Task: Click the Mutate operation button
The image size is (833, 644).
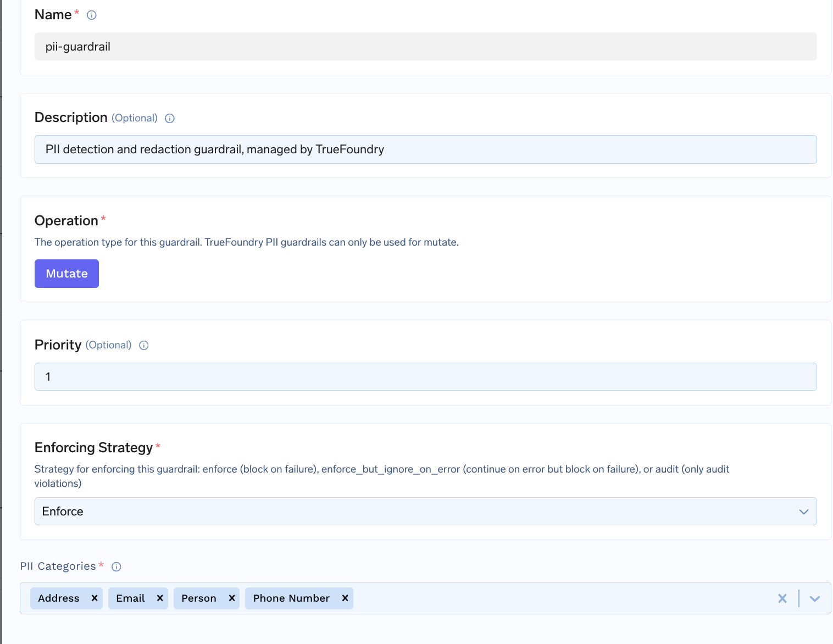Action: click(66, 273)
